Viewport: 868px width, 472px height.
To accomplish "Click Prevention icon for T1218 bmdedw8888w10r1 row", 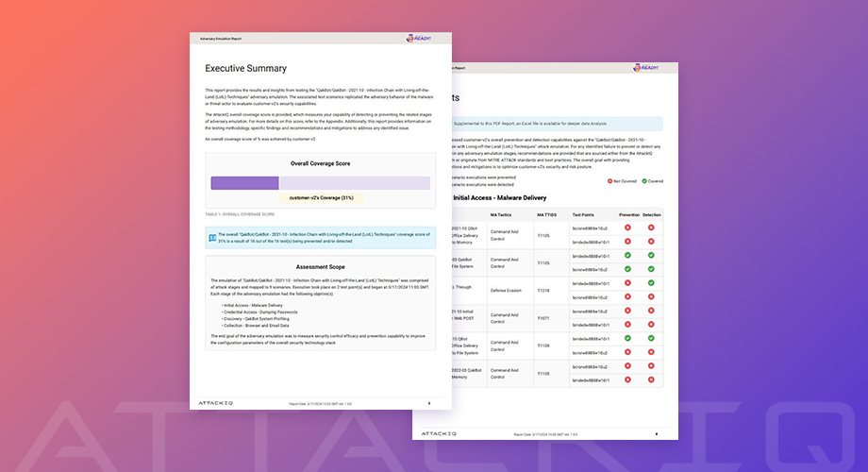I will coord(627,283).
